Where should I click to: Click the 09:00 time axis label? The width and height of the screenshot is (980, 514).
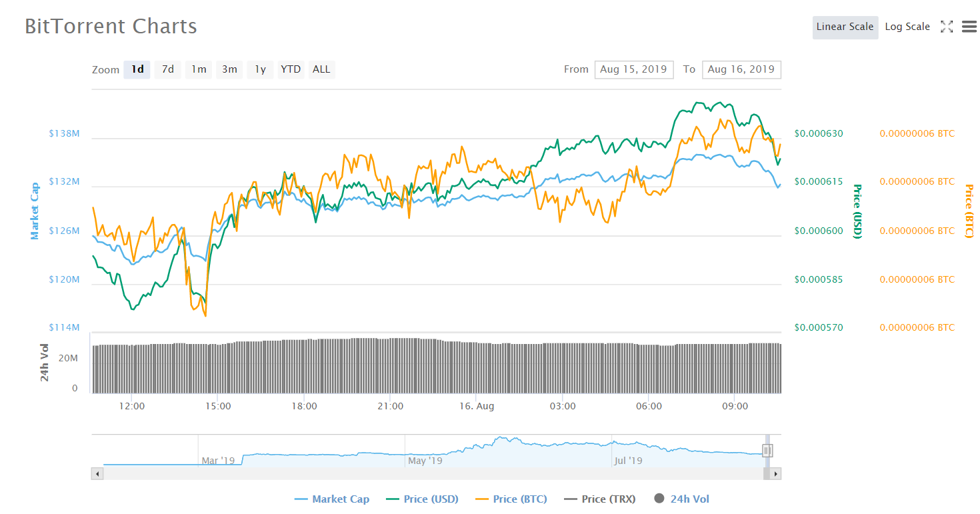point(735,406)
